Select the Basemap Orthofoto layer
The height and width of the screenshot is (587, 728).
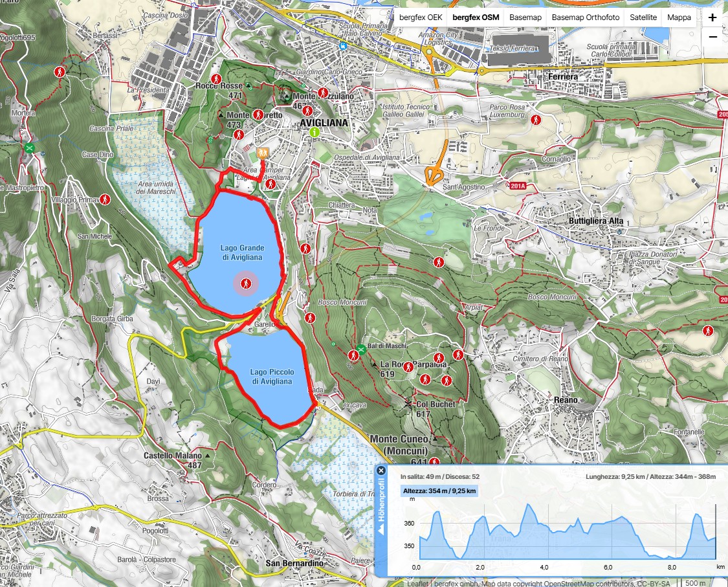[x=585, y=17]
